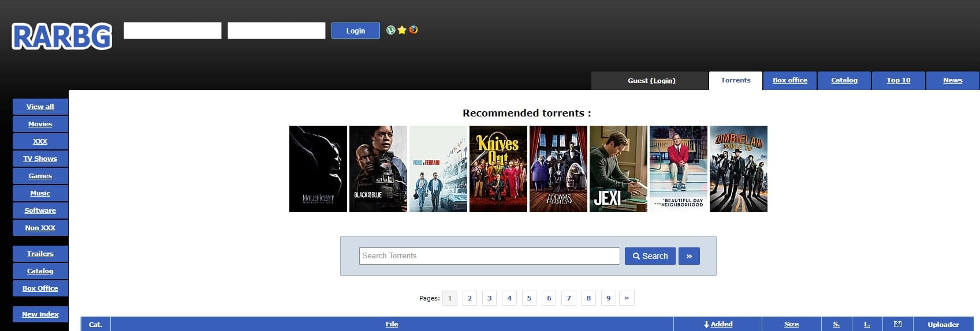The width and height of the screenshot is (980, 331).
Task: Open the Top 10 tab
Action: click(x=899, y=81)
